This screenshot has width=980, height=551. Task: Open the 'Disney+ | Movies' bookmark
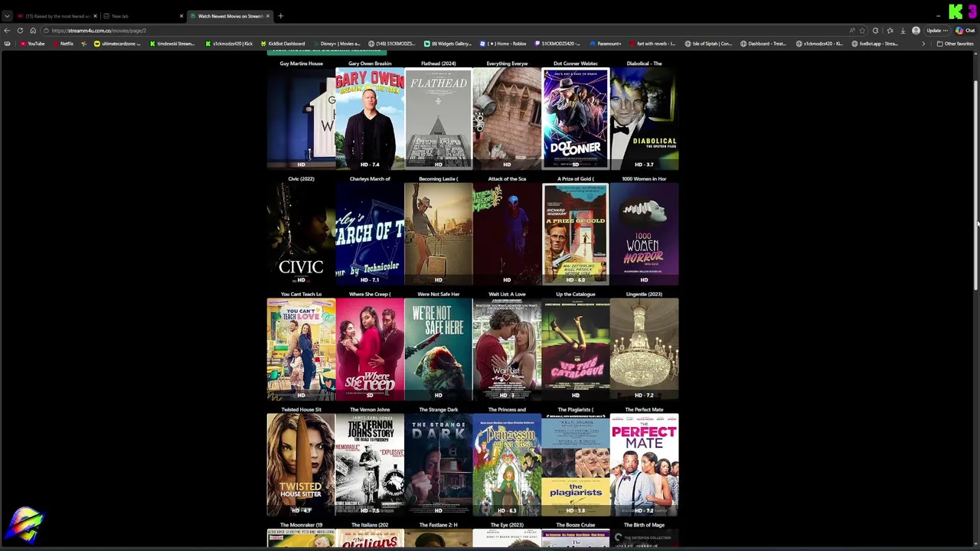[x=335, y=44]
